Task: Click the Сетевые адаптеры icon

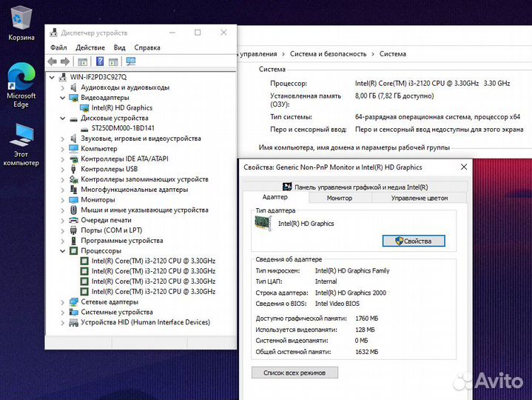Action: pos(74,301)
